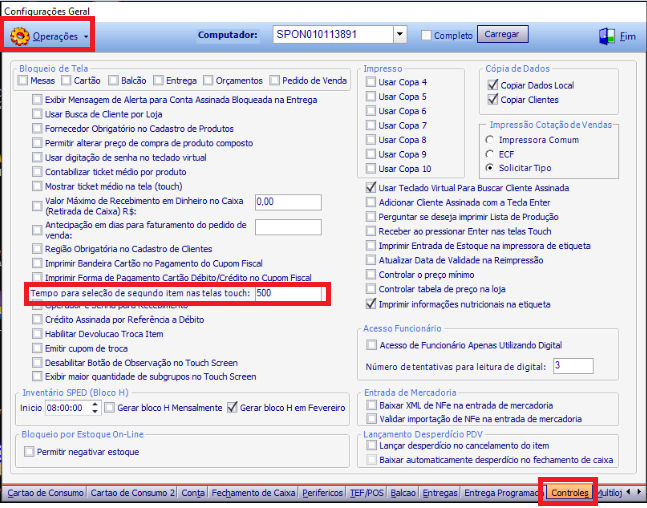Uncheck Usar Teclado Virtual Para Buscar Cliente Assinada

tap(371, 188)
